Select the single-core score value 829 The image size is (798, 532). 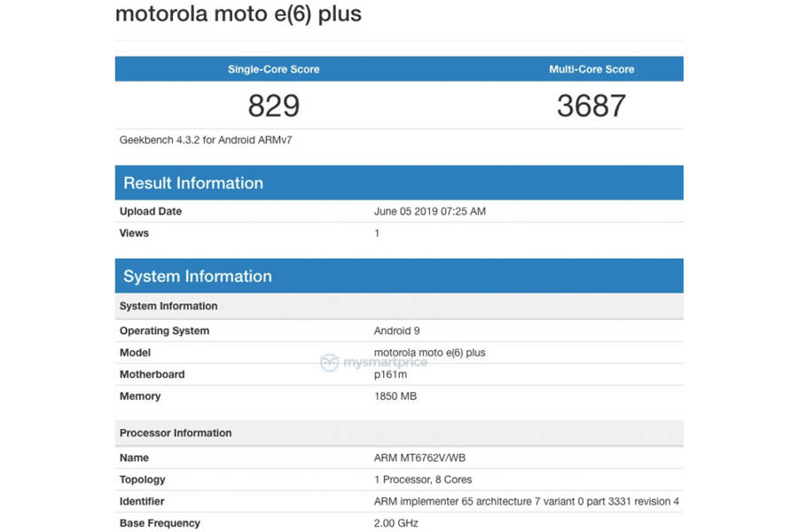click(274, 106)
